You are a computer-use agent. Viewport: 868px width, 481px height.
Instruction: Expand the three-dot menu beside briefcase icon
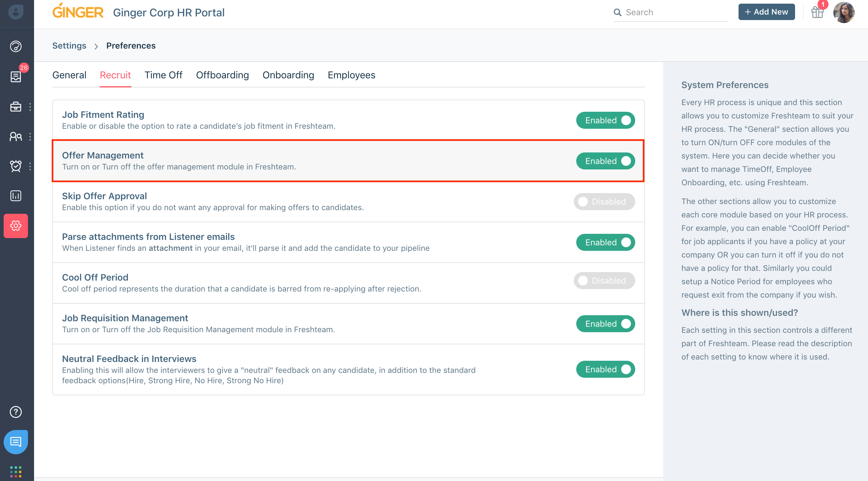pos(30,107)
